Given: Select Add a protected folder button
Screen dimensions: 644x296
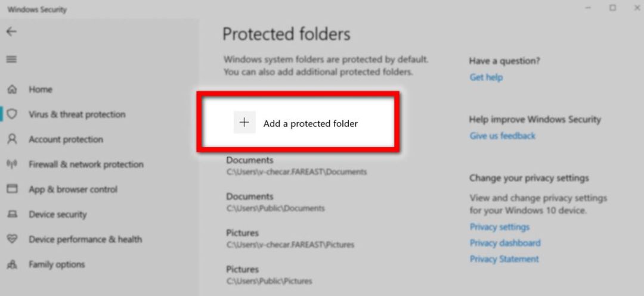Looking at the screenshot, I should (x=310, y=124).
